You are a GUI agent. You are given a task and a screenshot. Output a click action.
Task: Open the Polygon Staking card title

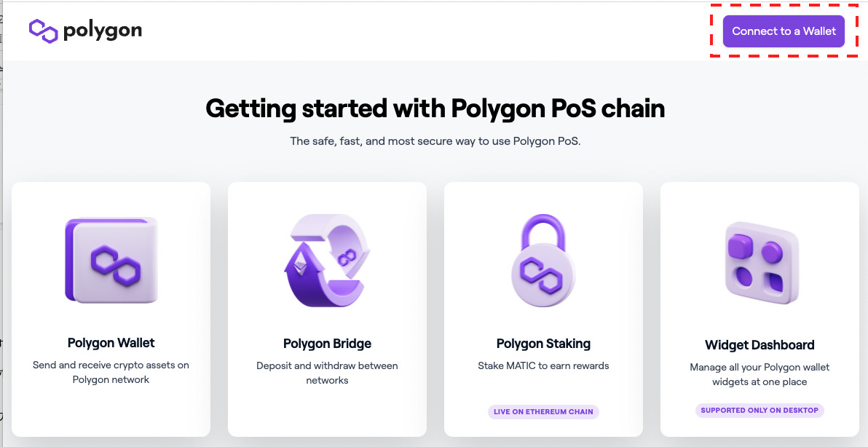[543, 344]
